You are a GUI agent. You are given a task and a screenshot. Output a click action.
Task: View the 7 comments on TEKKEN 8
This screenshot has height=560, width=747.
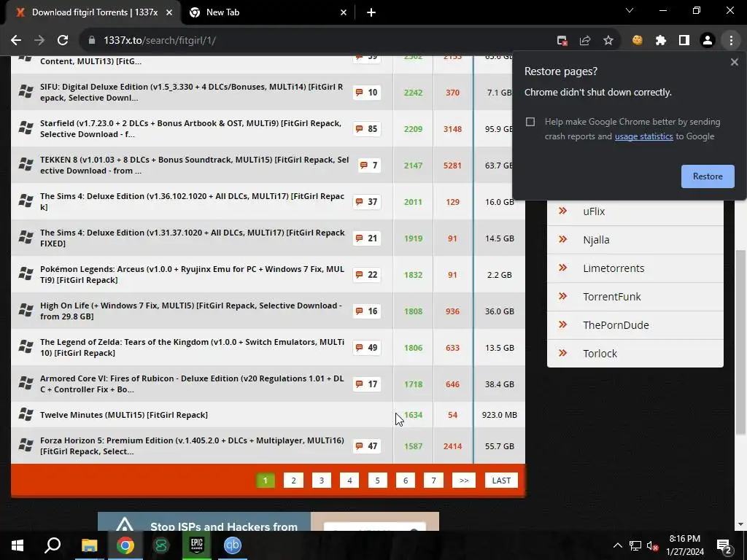tap(369, 166)
